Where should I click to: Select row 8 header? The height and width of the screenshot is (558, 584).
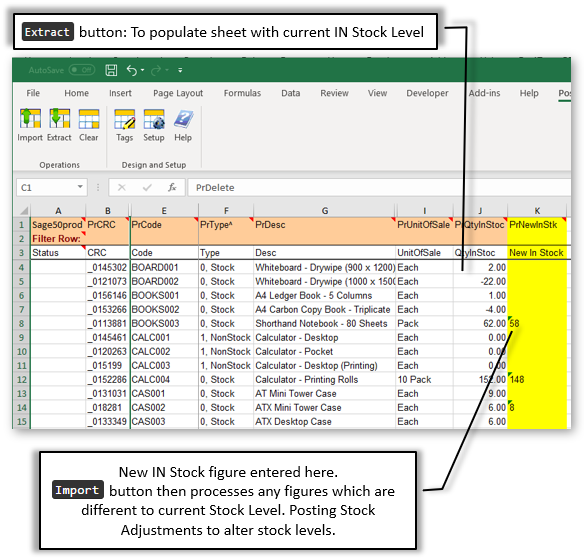pyautogui.click(x=22, y=323)
